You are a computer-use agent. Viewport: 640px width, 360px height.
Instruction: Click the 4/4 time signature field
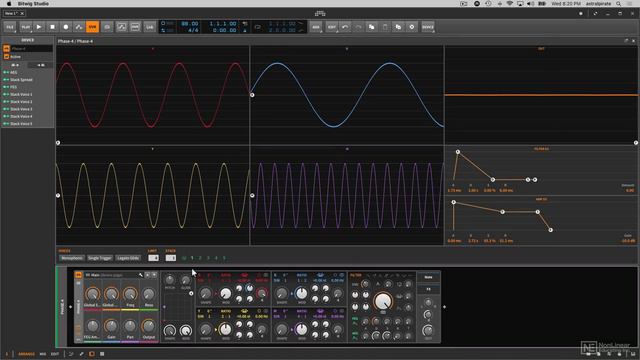pyautogui.click(x=193, y=30)
